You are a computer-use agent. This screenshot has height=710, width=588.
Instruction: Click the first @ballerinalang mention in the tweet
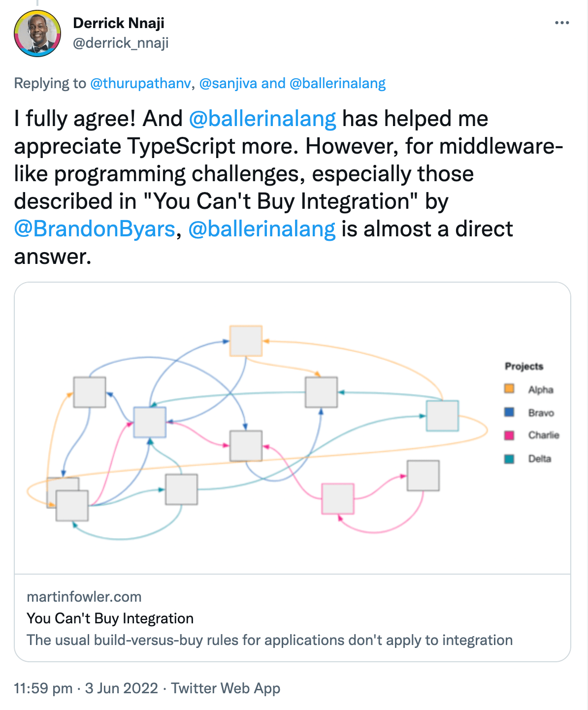tap(262, 119)
